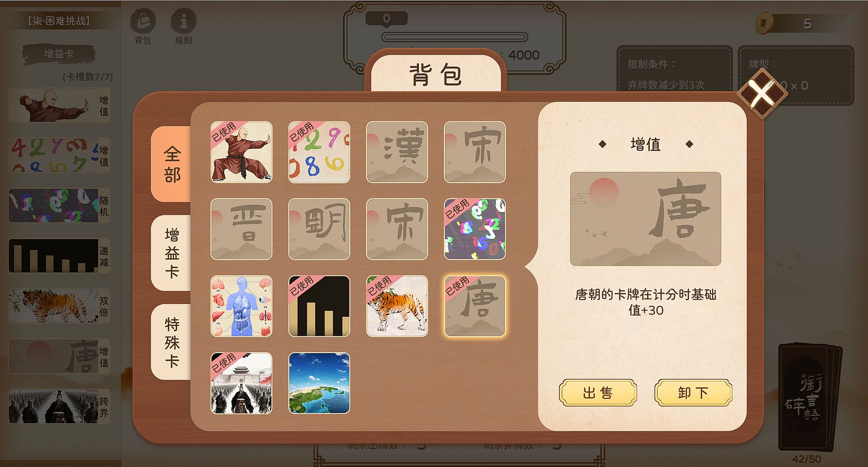The image size is (868, 467).
Task: Select the highlighted 唐 card in grid
Action: pyautogui.click(x=475, y=306)
